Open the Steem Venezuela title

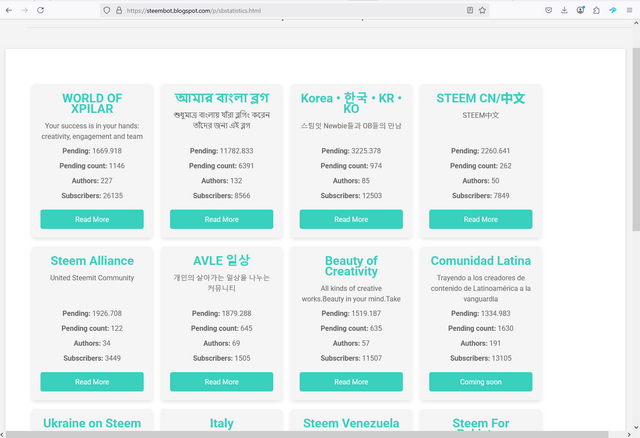click(351, 423)
